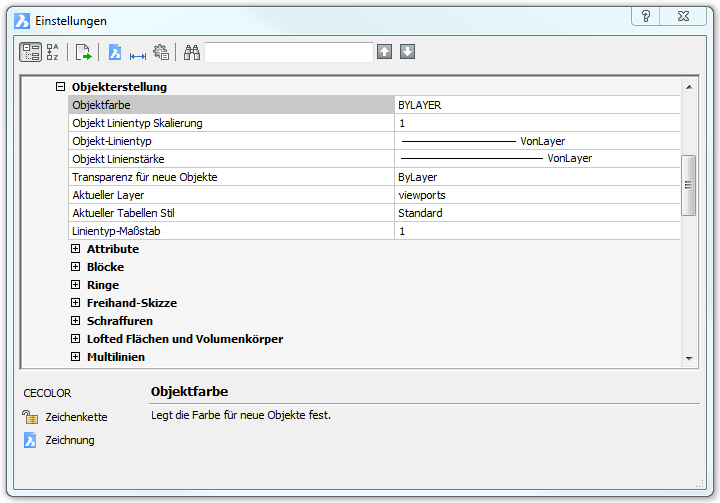This screenshot has width=720, height=503.
Task: Expand the Blöcke category
Action: (76, 267)
